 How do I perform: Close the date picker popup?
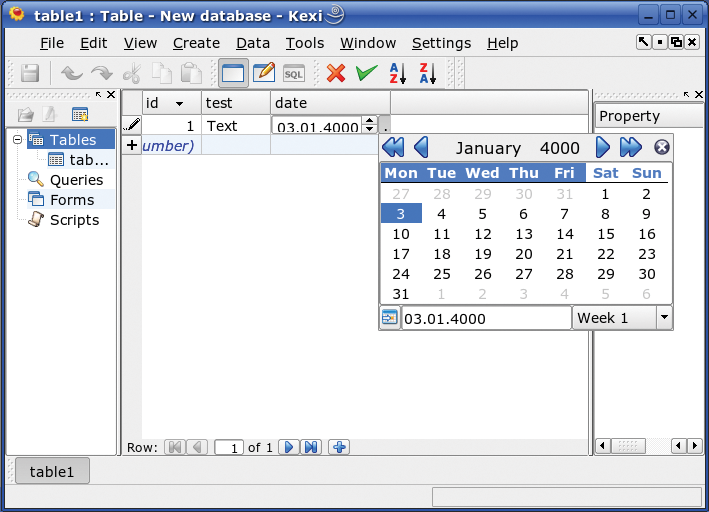pyautogui.click(x=662, y=147)
